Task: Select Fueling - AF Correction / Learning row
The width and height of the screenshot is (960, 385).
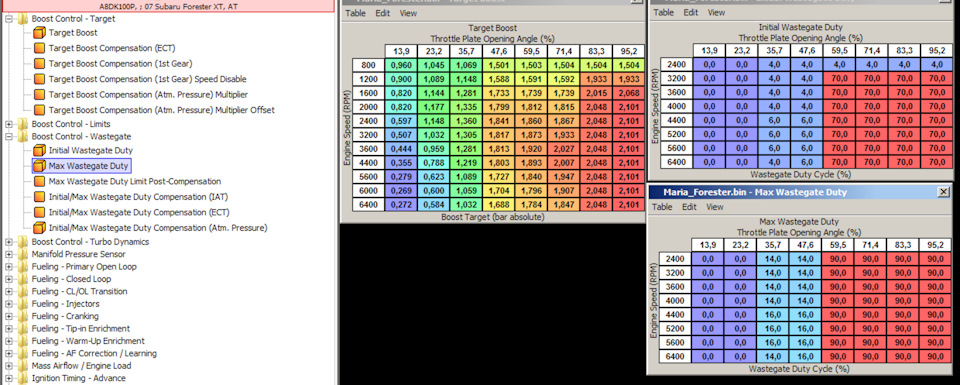Action: point(94,354)
